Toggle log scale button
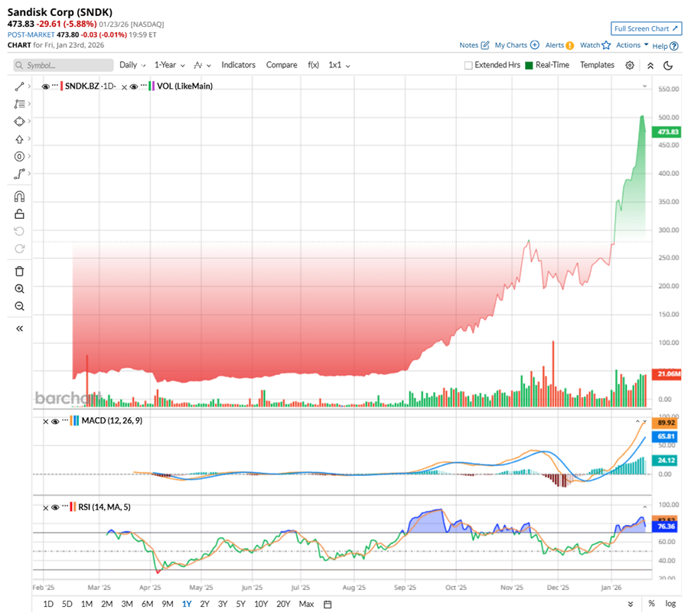This screenshot has height=616, width=691. point(671,604)
